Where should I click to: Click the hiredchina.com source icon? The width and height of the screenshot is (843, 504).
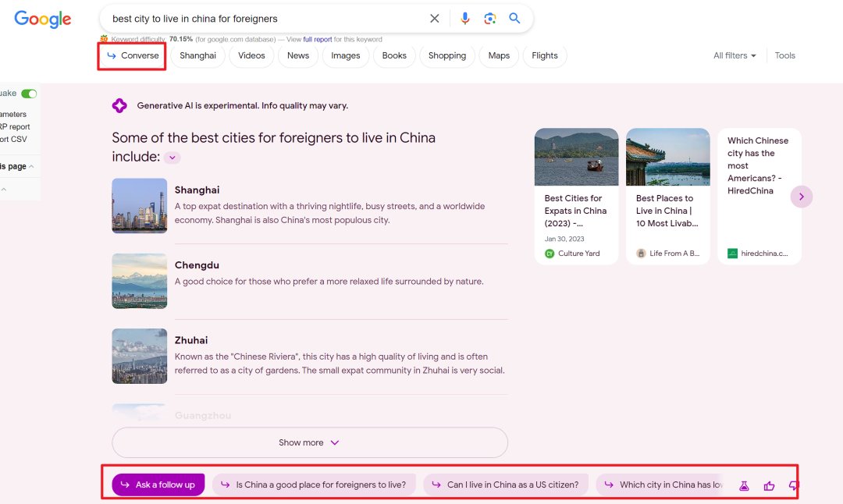pos(732,254)
